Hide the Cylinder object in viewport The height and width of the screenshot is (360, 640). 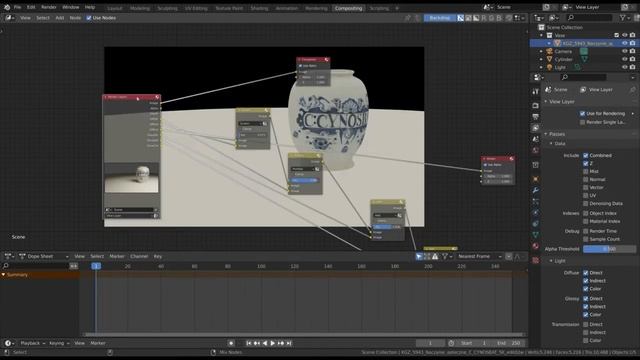[x=624, y=59]
